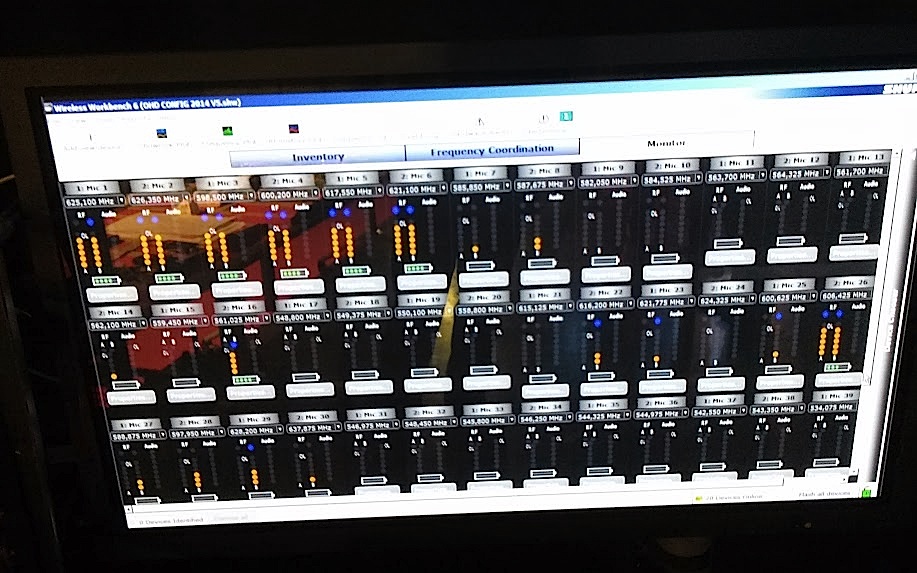The width and height of the screenshot is (917, 573).
Task: Click the blue RF antenna LED on Mic 1
Action: click(x=90, y=222)
